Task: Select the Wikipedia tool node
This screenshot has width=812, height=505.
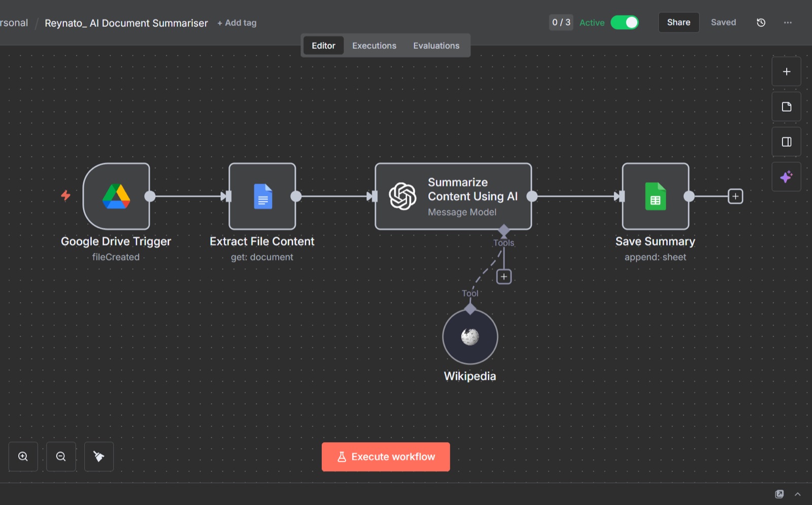Action: pyautogui.click(x=470, y=336)
